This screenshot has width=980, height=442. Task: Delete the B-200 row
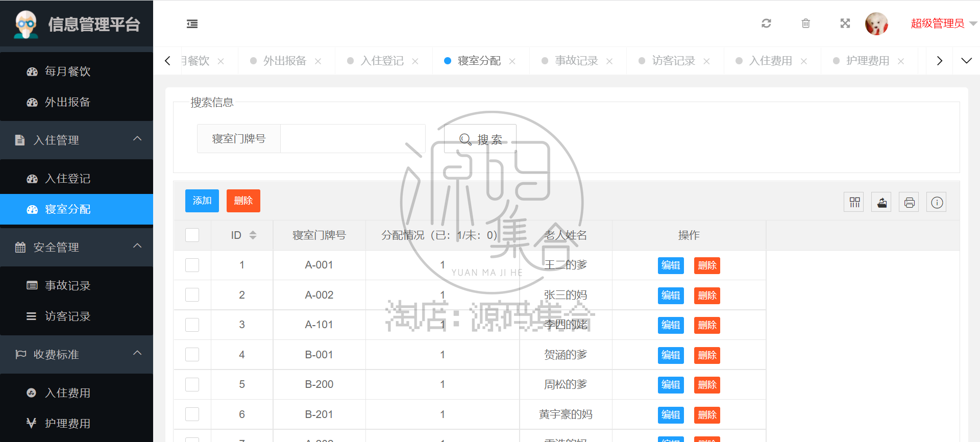pos(707,385)
